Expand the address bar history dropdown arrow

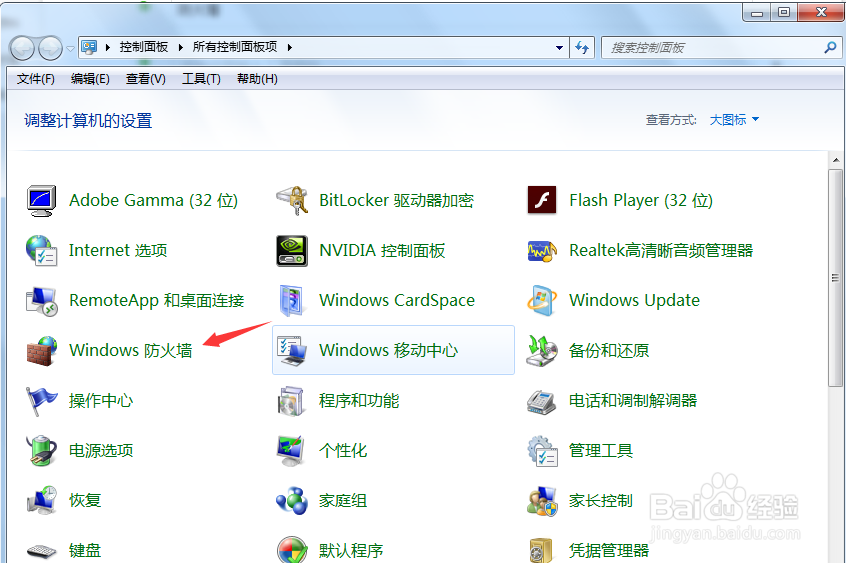click(x=560, y=48)
